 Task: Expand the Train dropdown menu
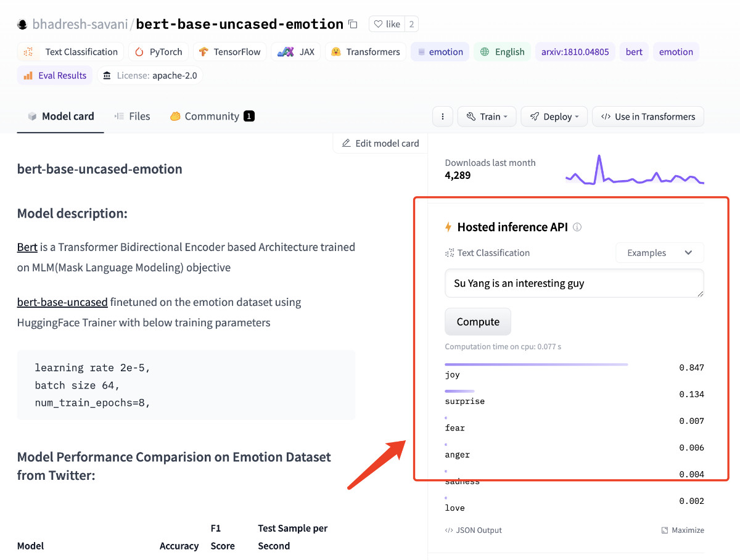click(x=487, y=117)
